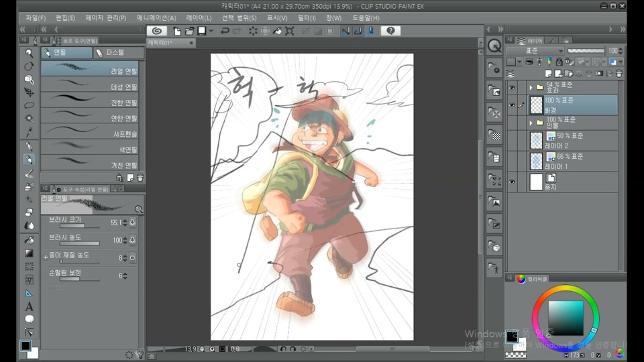Select the Pencil tool in toolbox
Viewport: 644px width, 362px height.
pyautogui.click(x=29, y=160)
